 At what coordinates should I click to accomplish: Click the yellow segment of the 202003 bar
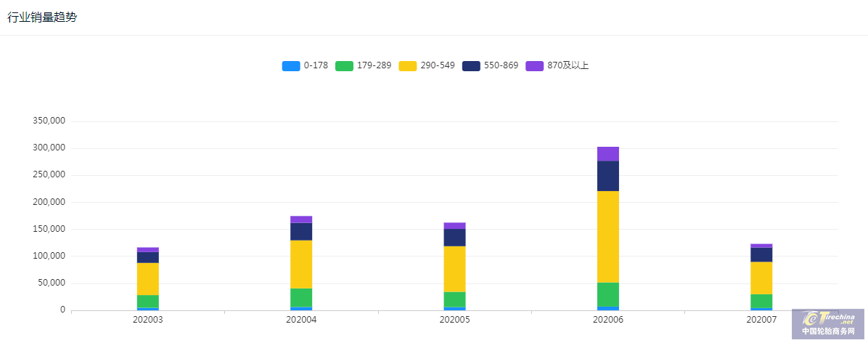coord(148,279)
